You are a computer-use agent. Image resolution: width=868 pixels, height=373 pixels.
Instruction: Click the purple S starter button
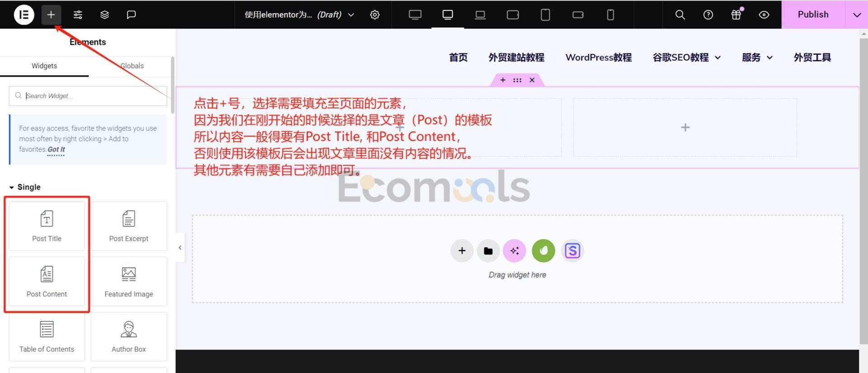[x=572, y=251]
